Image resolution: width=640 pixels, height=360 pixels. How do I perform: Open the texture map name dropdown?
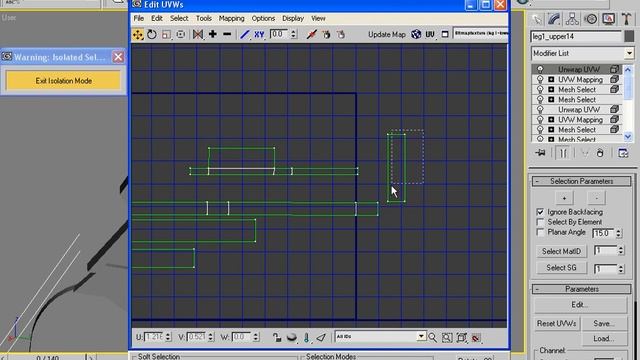coord(481,33)
